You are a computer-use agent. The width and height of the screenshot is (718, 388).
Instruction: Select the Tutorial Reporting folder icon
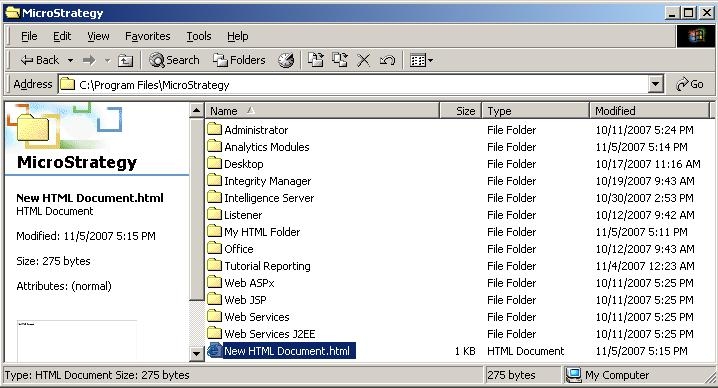[x=214, y=265]
